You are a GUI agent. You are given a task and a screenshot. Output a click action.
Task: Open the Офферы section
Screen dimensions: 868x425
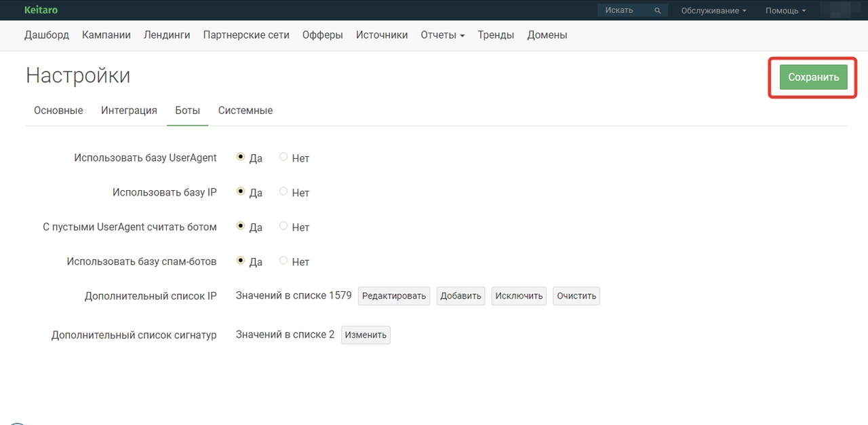(323, 35)
